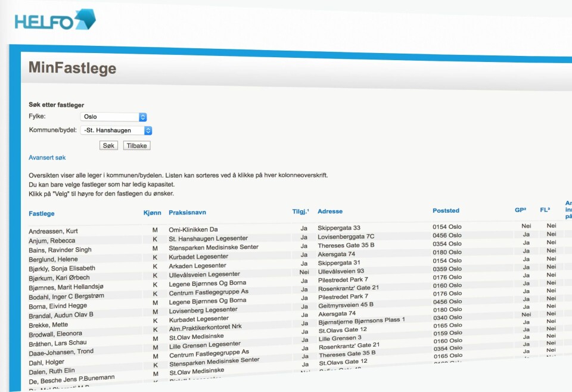Click the Nei availability value for Ullevålsveien Legesenter

tap(304, 272)
